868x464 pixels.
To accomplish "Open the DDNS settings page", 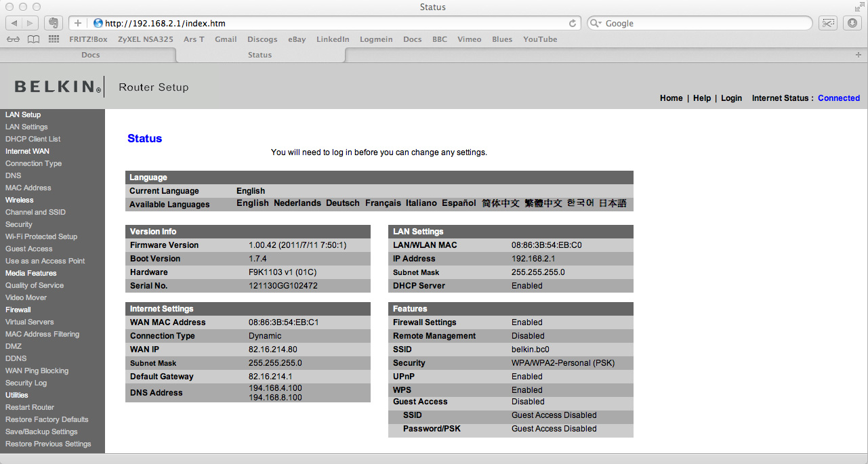I will point(16,358).
